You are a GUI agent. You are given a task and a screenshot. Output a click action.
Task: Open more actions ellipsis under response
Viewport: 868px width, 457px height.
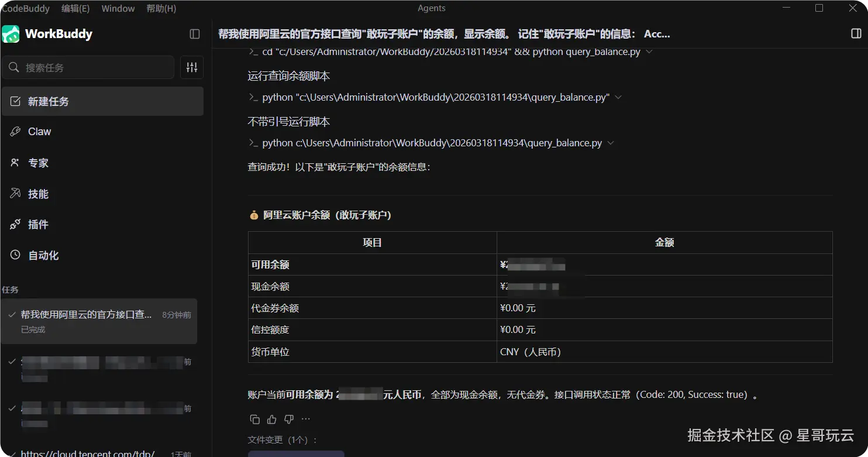tap(305, 419)
